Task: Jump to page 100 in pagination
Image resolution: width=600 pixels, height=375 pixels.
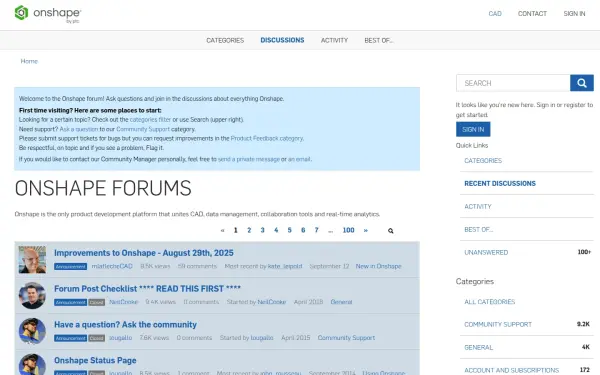Action: pyautogui.click(x=348, y=230)
